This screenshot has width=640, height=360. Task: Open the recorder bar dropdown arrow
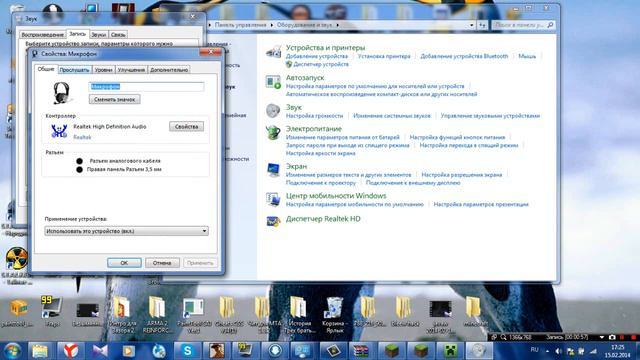point(601,337)
